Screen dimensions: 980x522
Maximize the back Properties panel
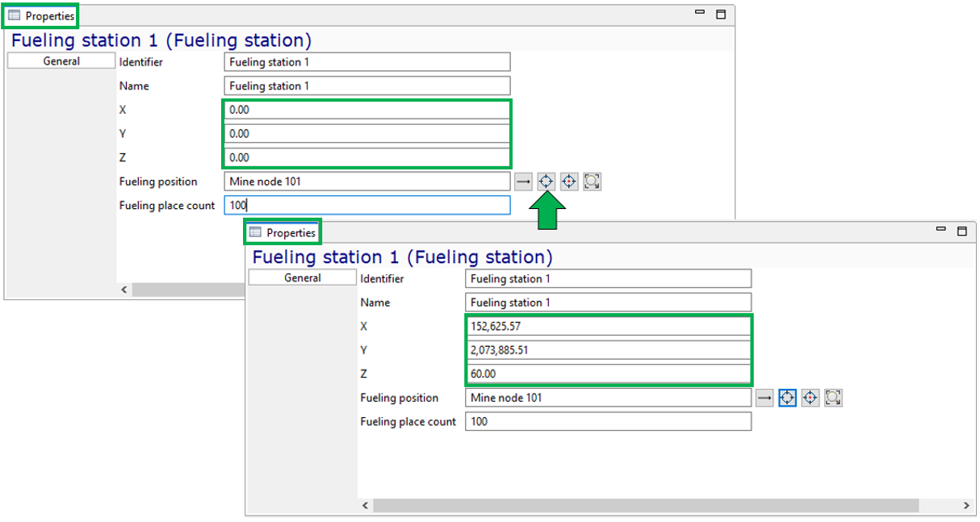click(x=721, y=14)
